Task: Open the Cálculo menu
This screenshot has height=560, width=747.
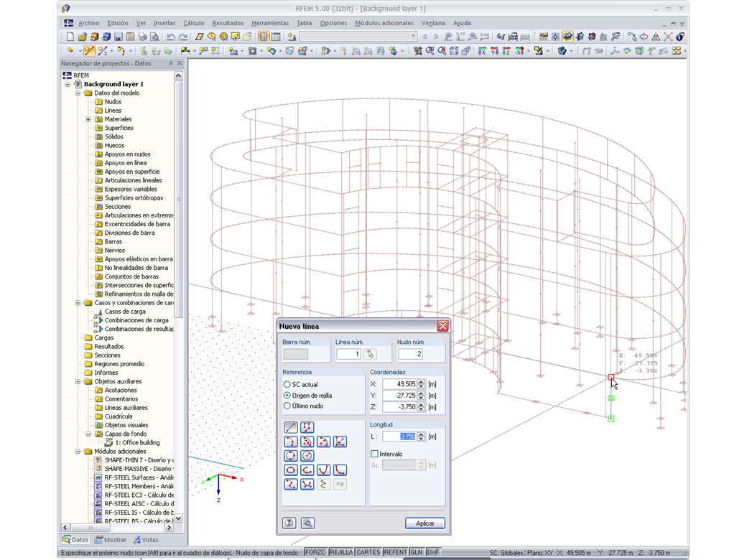Action: tap(193, 23)
